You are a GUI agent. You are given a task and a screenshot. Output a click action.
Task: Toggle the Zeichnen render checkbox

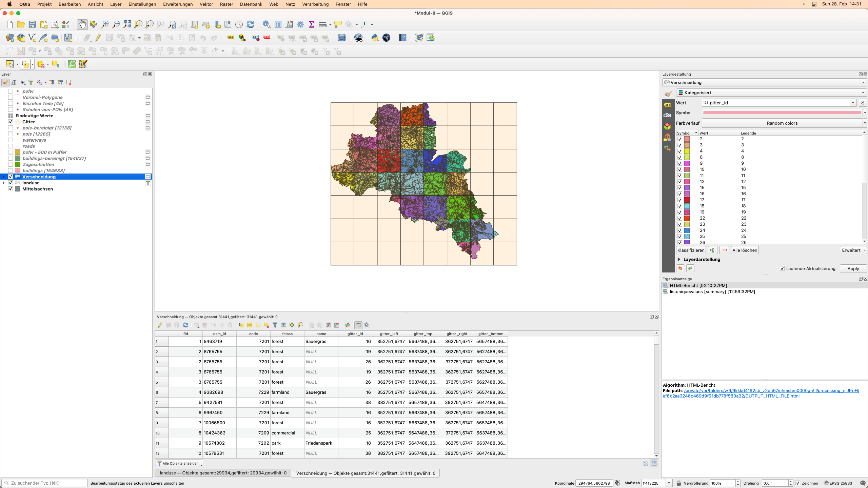click(798, 483)
